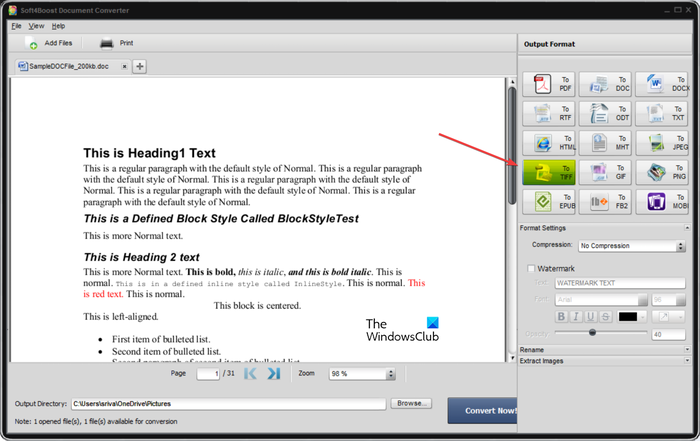Pick the To DOCX output format
Viewport: 700px width, 441px height.
pyautogui.click(x=662, y=84)
